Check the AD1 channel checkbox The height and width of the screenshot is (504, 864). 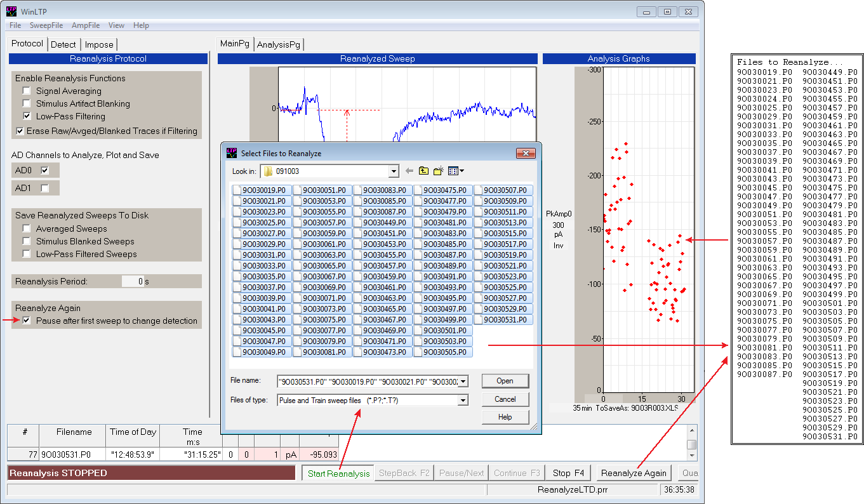(x=44, y=188)
